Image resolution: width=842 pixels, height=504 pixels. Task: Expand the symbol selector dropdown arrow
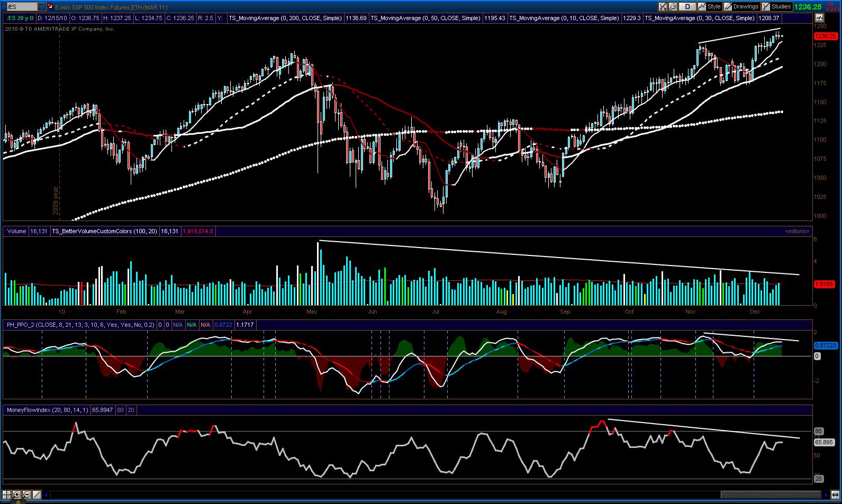coord(42,7)
